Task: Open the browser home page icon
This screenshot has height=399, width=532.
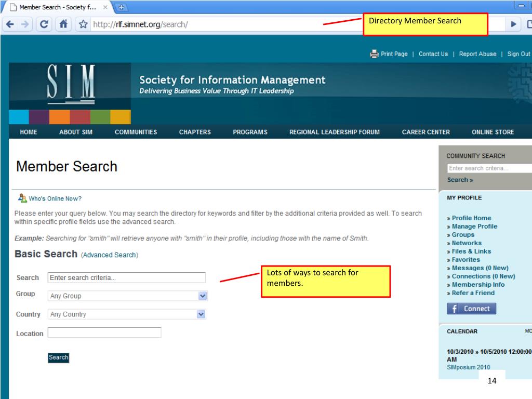Action: pos(63,24)
